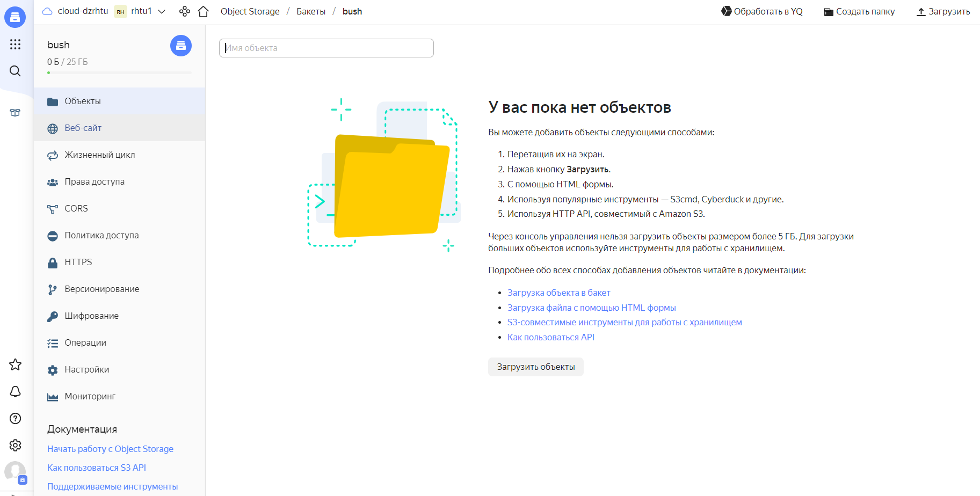This screenshot has height=496, width=980.
Task: Click the Object Storage breadcrumb
Action: click(x=250, y=11)
